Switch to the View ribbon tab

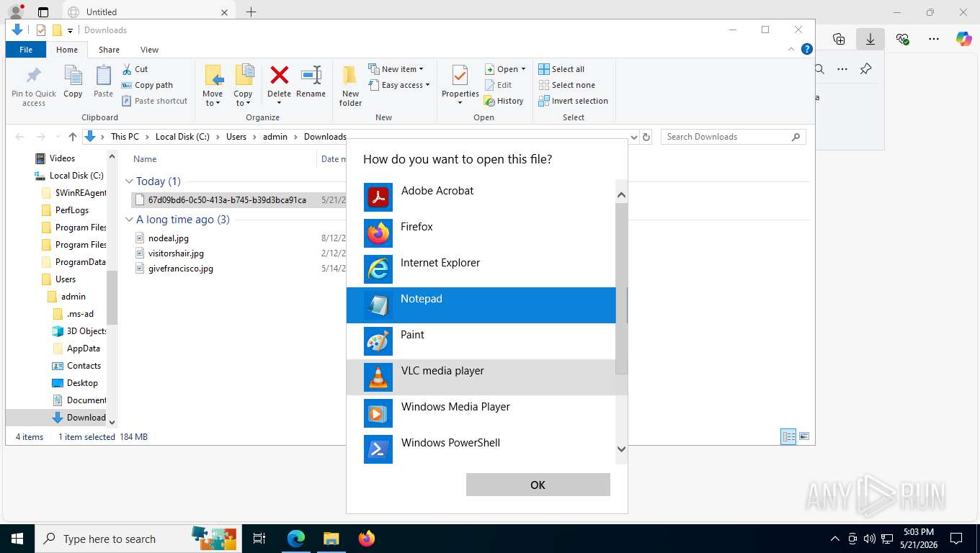click(149, 50)
